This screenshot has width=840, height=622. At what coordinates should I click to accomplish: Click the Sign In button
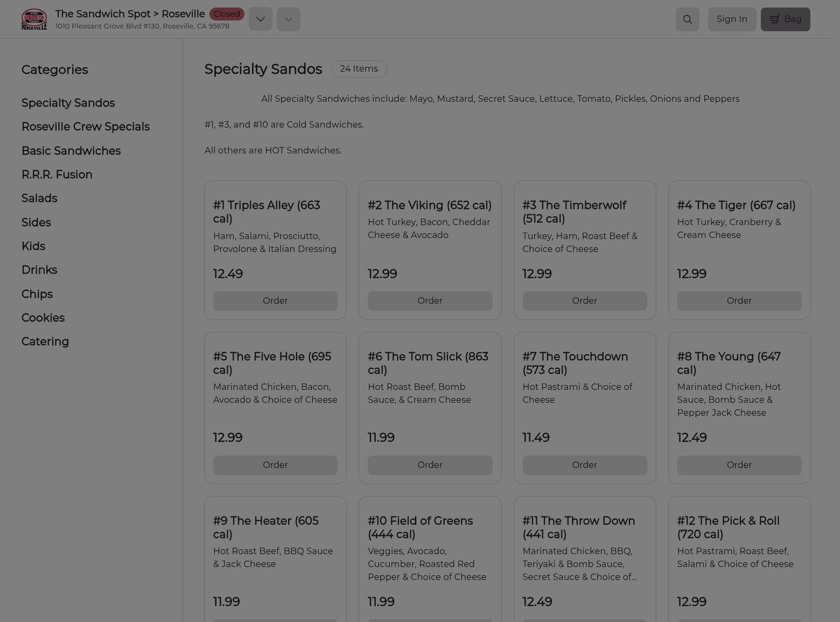click(x=731, y=19)
